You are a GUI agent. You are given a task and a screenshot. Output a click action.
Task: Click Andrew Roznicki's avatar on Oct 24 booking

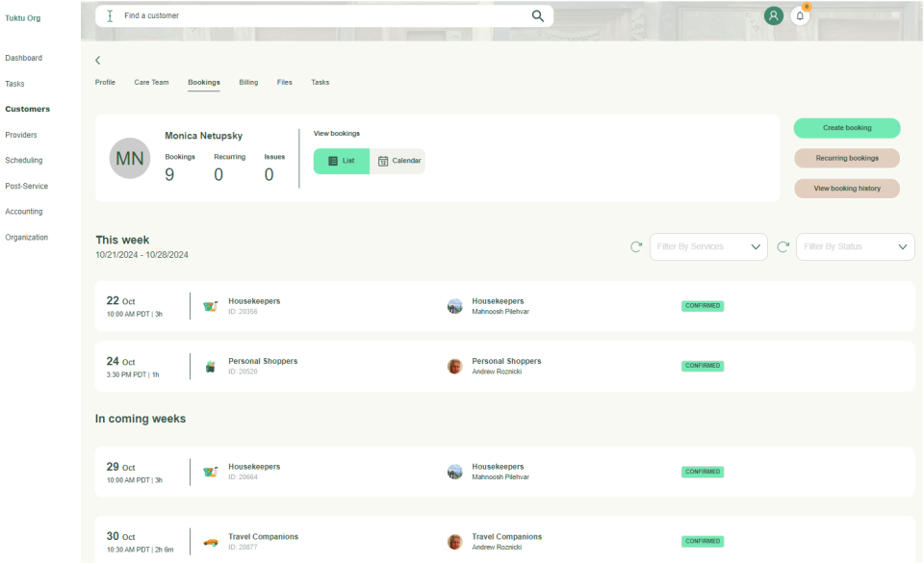point(455,366)
